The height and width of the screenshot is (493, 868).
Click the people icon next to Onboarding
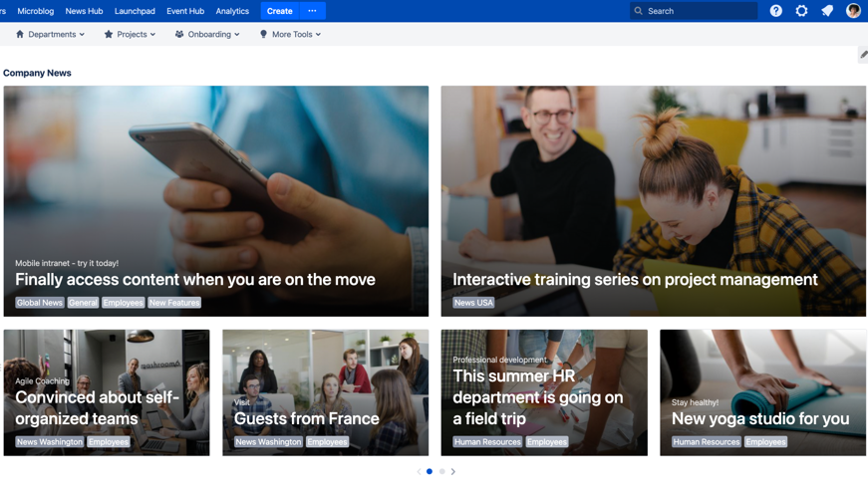(x=179, y=34)
